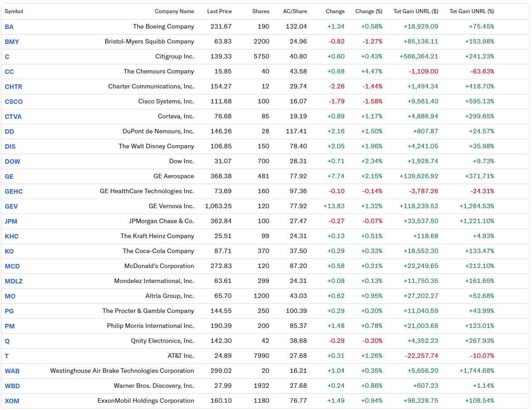Select Altria Group shares value 1200
The image size is (532, 410).
click(x=261, y=296)
